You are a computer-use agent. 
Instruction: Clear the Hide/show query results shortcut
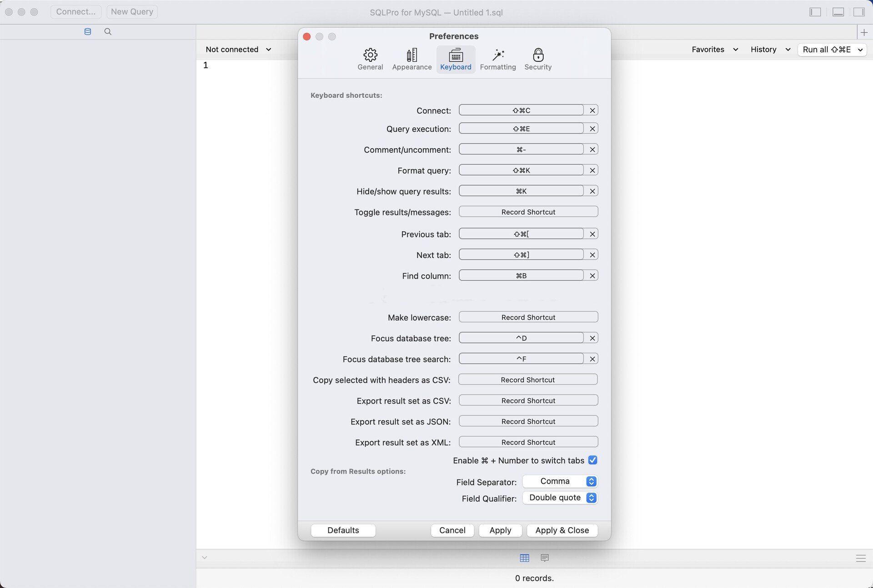coord(592,191)
